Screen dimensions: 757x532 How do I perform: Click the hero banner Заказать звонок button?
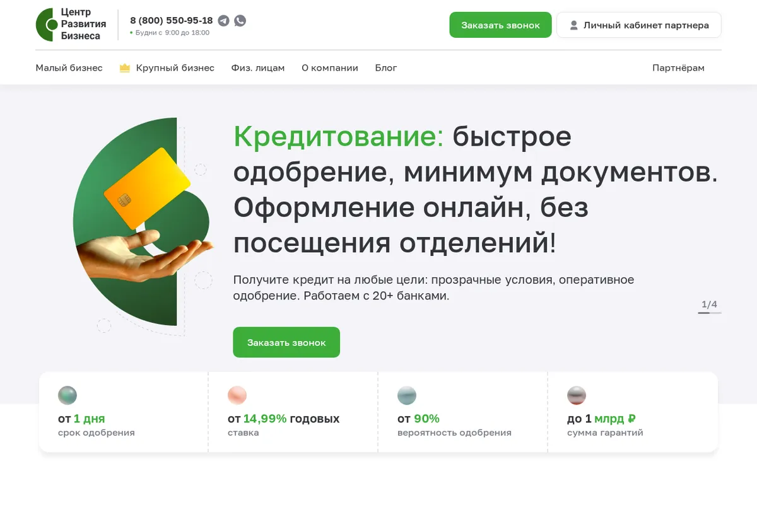point(286,342)
